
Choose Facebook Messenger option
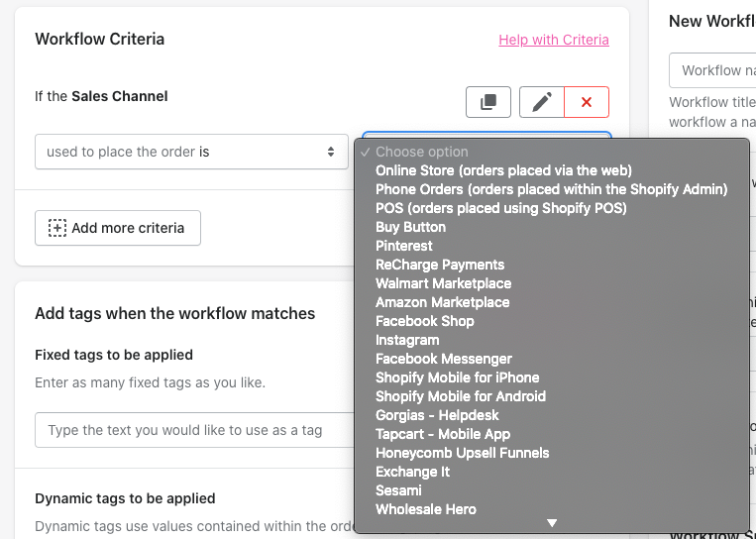tap(552, 359)
